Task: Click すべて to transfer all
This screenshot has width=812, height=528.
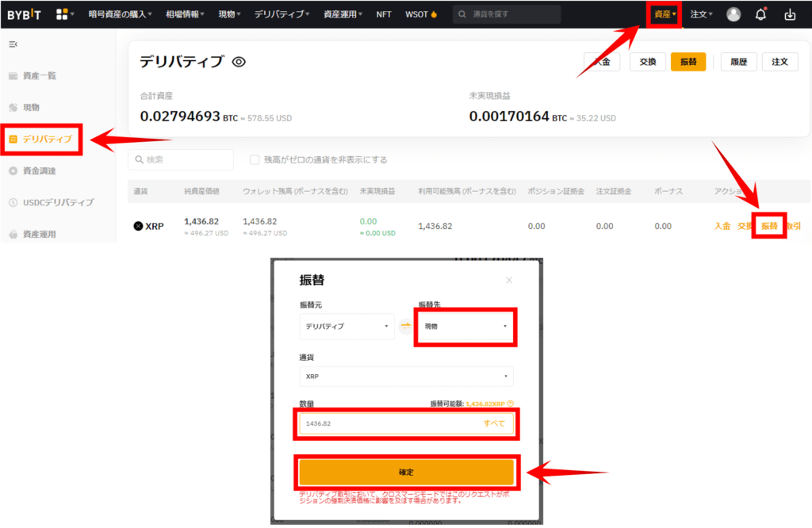Action: (494, 423)
